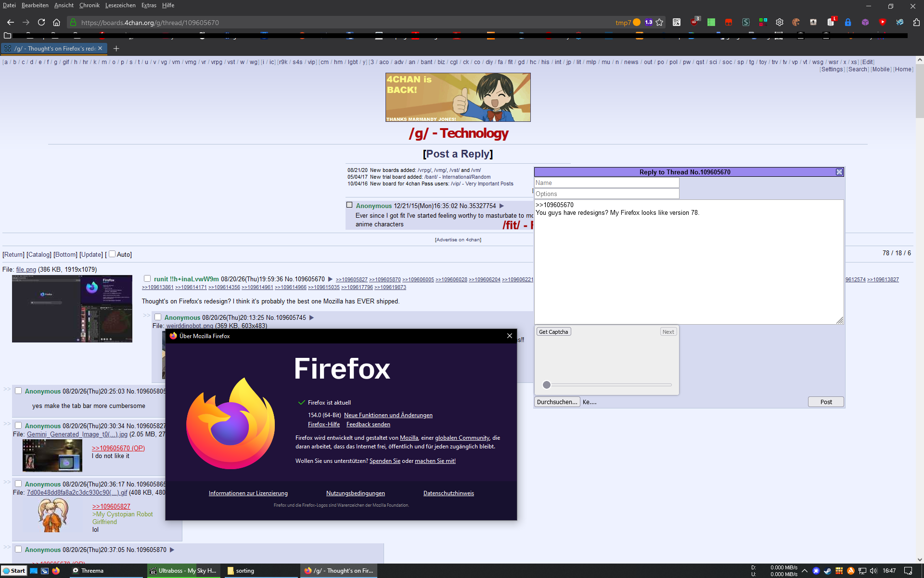
Task: Open the Windows notification center
Action: (908, 571)
